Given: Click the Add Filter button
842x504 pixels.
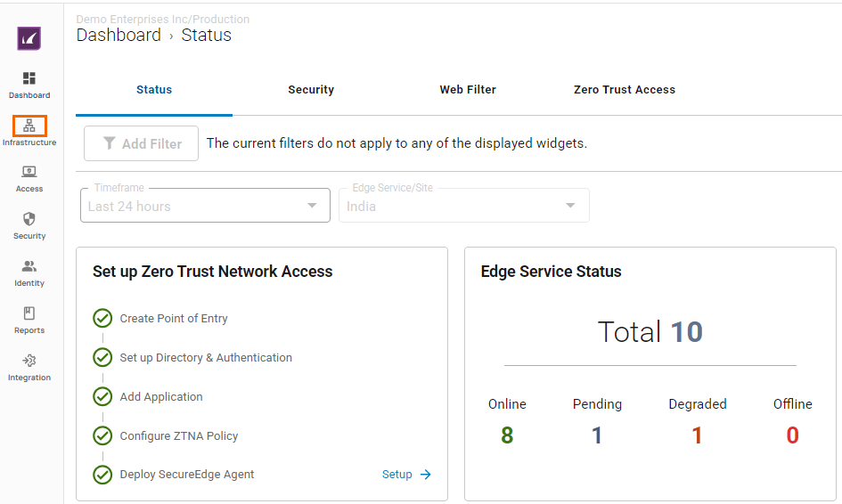Looking at the screenshot, I should point(142,143).
